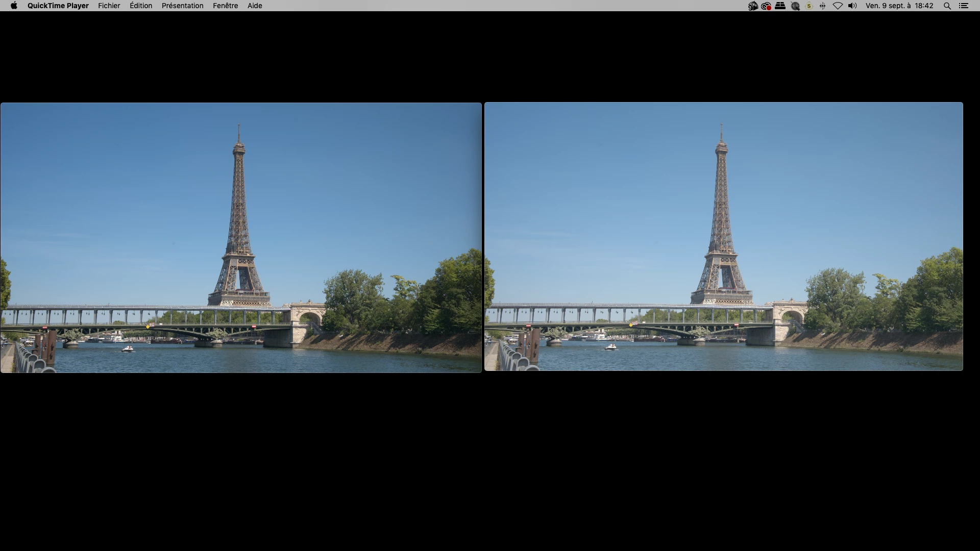Open the Wi-Fi status menu
Viewport: 980px width, 551px height.
(838, 6)
